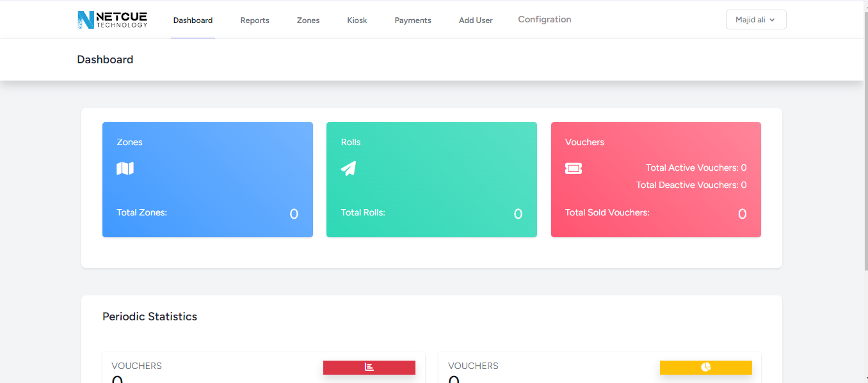Go to the Reports menu item
868x383 pixels.
(255, 20)
